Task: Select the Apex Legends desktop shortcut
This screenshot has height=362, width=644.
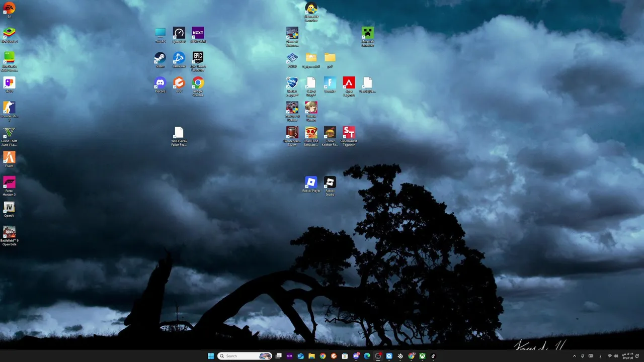Action: (x=349, y=86)
